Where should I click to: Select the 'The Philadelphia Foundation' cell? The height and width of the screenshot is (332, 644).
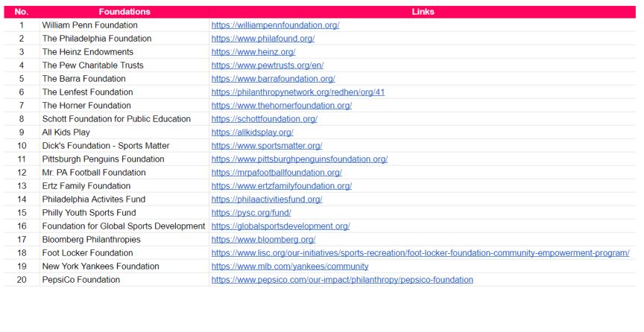tap(124, 39)
